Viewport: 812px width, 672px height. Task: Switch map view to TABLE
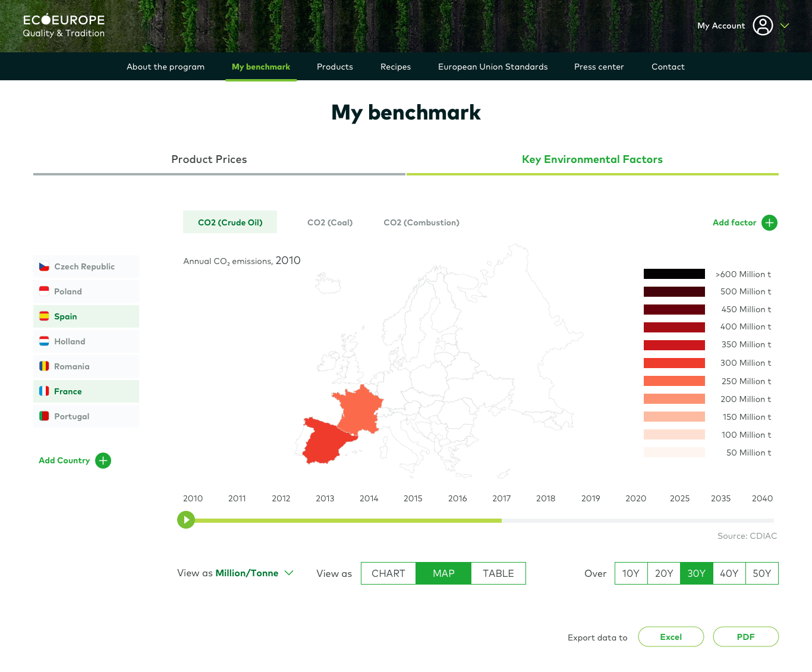click(498, 573)
